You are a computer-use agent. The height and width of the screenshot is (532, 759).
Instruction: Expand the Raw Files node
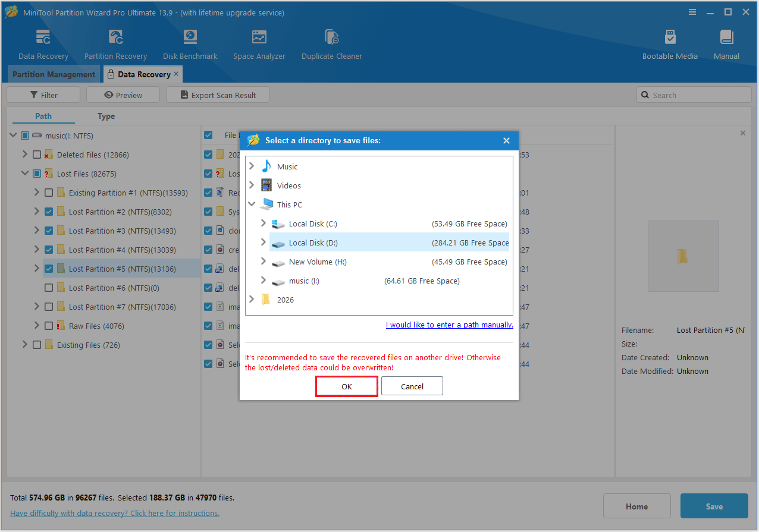point(37,326)
